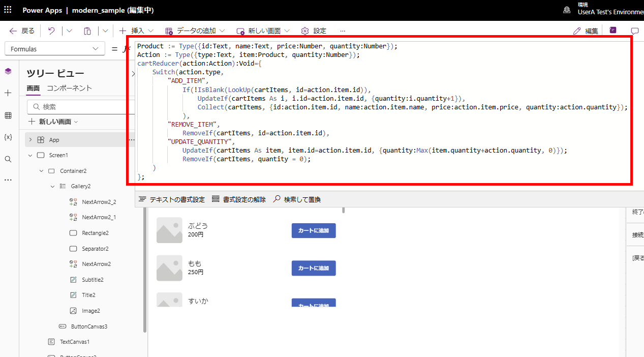The width and height of the screenshot is (644, 357).
Task: Open the Data panel grid icon
Action: click(x=8, y=115)
